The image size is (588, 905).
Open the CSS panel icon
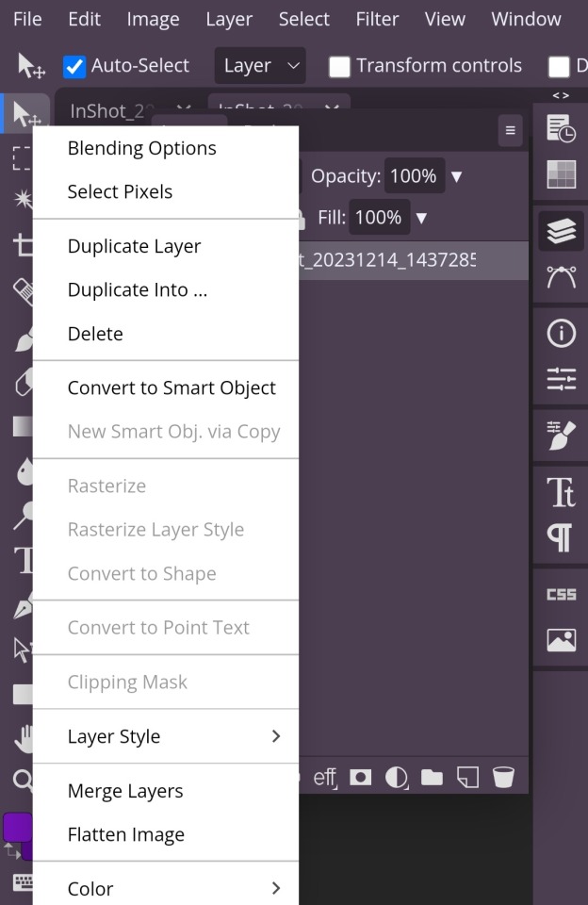tap(561, 595)
